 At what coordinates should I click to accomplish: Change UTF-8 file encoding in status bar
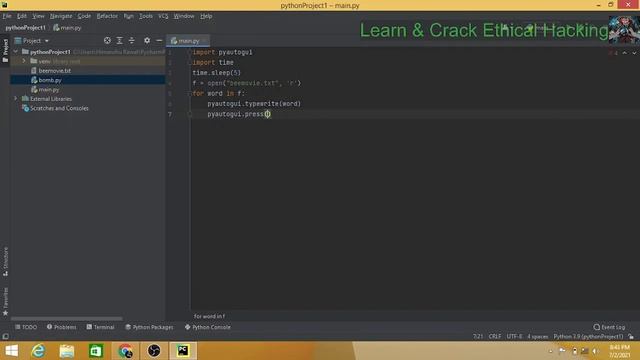(514, 336)
